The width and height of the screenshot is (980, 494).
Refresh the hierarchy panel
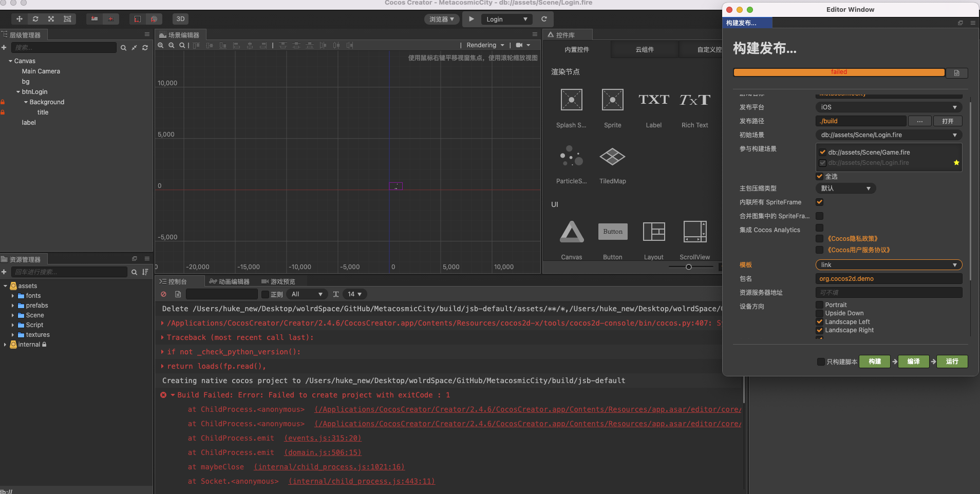145,48
